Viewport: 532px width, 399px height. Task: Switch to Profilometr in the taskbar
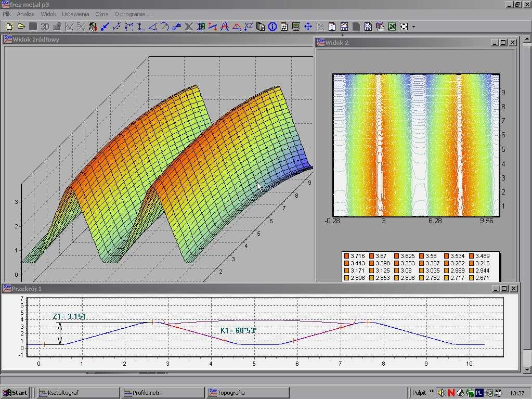[x=163, y=393]
